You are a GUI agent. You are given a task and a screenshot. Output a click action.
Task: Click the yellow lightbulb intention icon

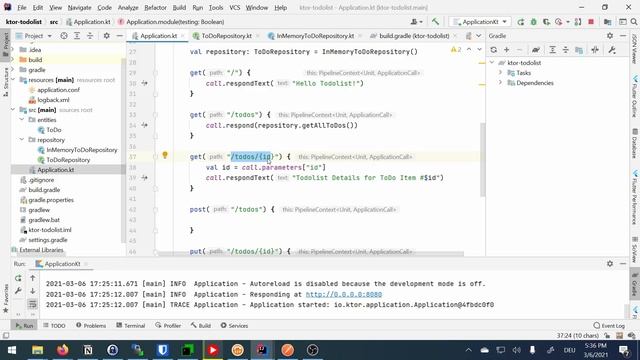(165, 155)
